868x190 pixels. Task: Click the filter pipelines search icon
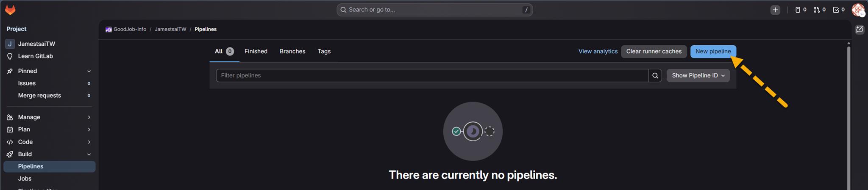click(655, 75)
